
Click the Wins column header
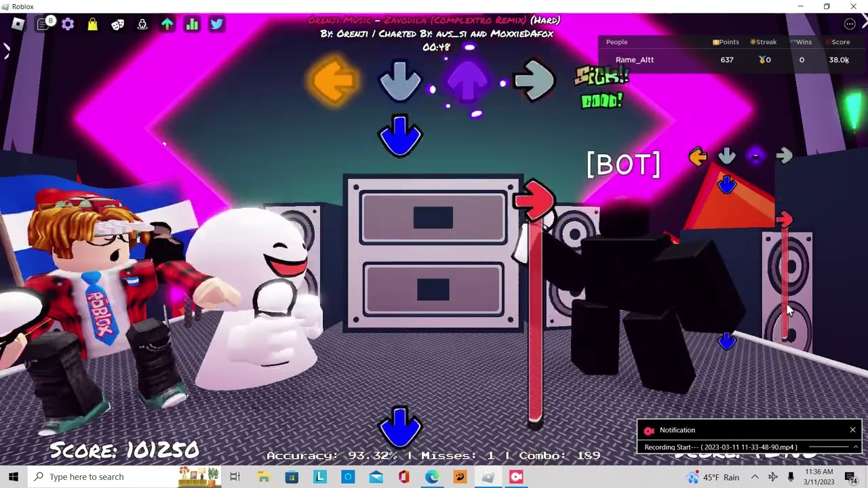pos(801,42)
